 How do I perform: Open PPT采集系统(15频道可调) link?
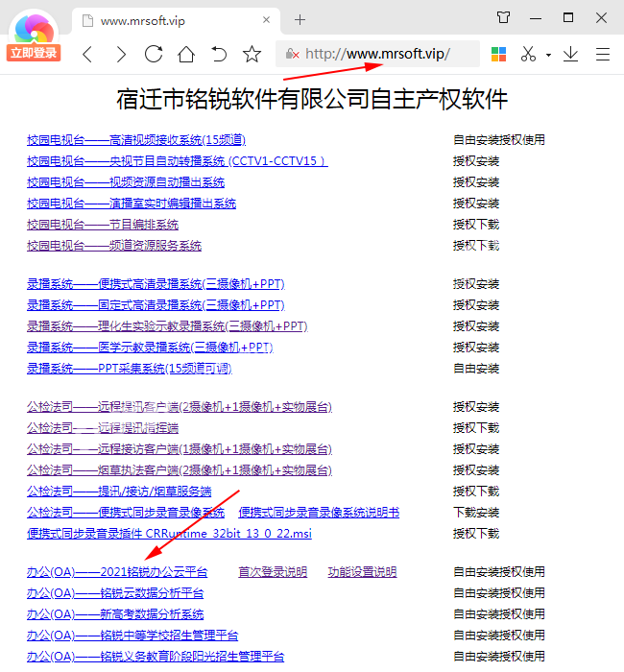pos(130,369)
